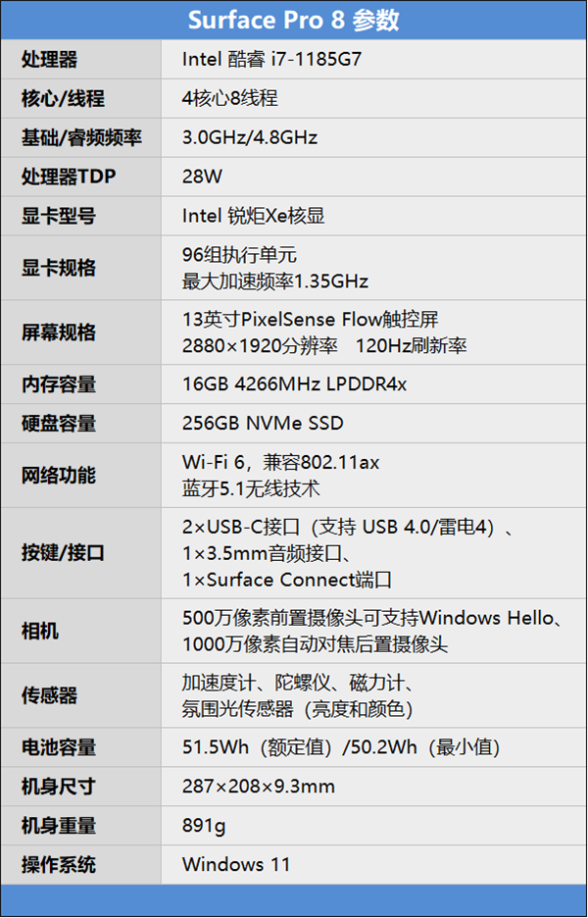Select the 核心/线程 label cell

[63, 99]
